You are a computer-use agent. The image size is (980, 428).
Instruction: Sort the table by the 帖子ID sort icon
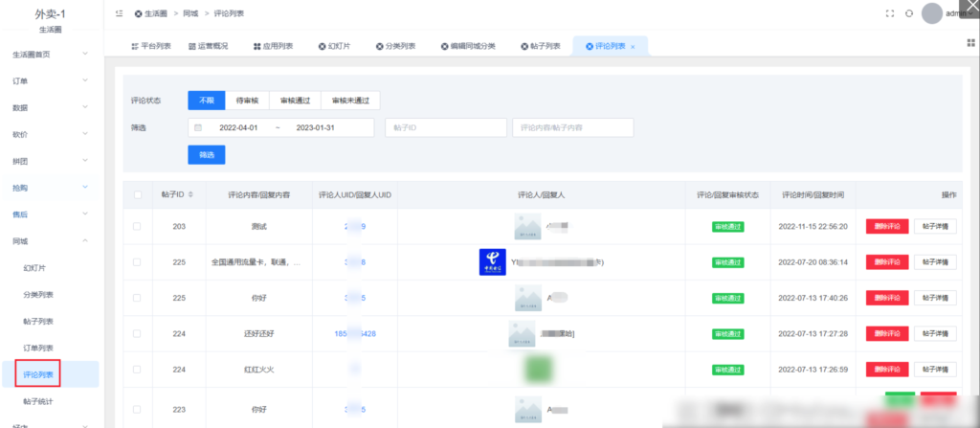pyautogui.click(x=190, y=194)
